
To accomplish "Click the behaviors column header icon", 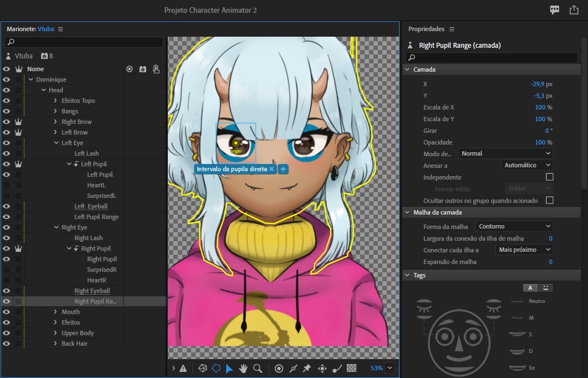I will [143, 69].
